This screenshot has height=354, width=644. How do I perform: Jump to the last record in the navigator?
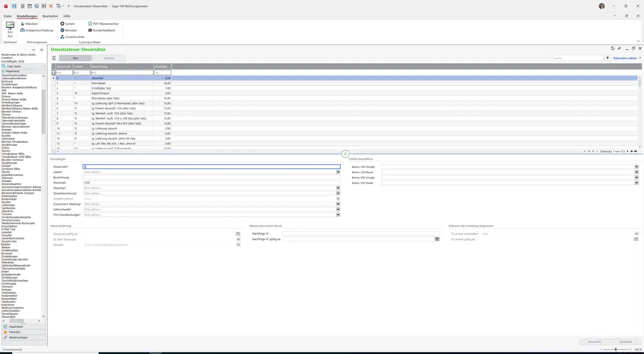click(634, 152)
